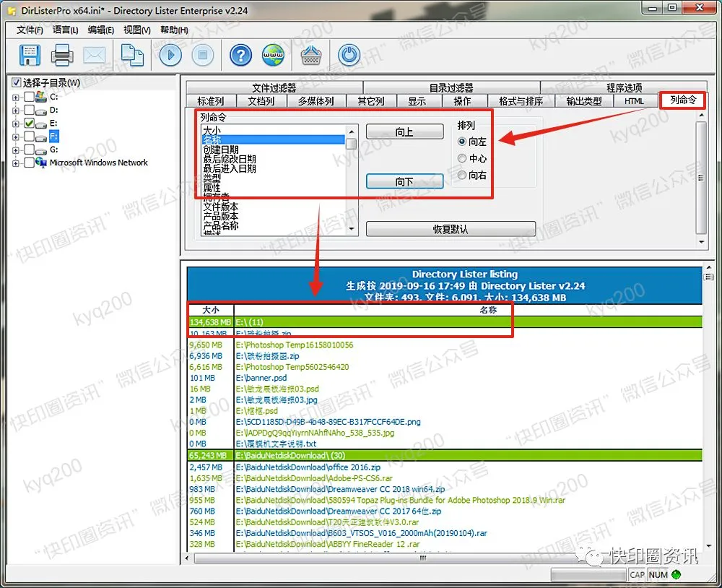Image resolution: width=722 pixels, height=588 pixels.
Task: Check the F: drive checkbox
Action: click(x=29, y=137)
